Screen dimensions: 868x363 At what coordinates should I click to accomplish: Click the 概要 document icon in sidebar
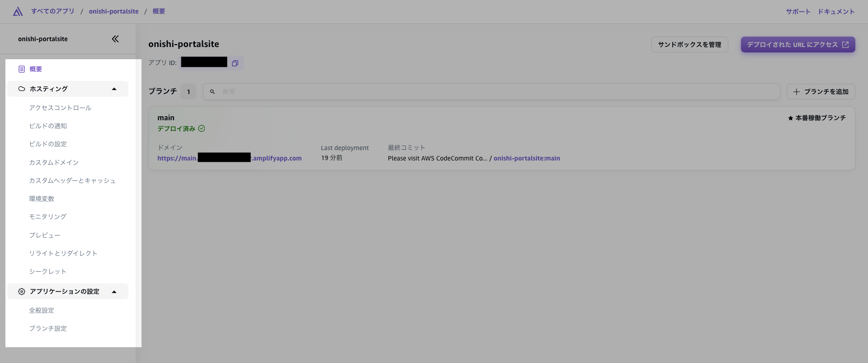pyautogui.click(x=22, y=69)
